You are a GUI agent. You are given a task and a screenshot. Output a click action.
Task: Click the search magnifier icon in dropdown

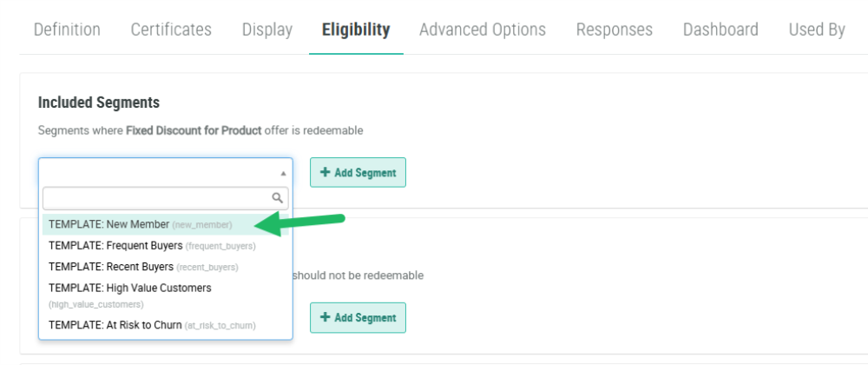point(278,198)
